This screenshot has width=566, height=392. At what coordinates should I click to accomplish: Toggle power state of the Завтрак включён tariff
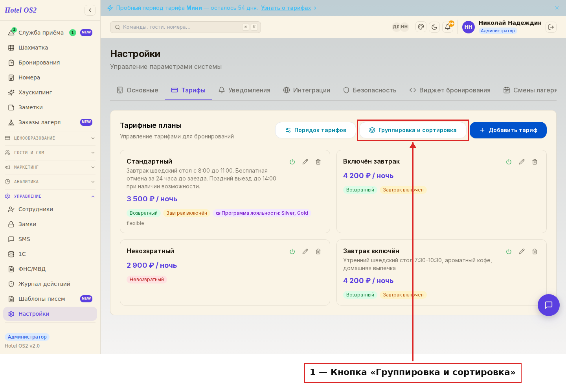click(509, 252)
